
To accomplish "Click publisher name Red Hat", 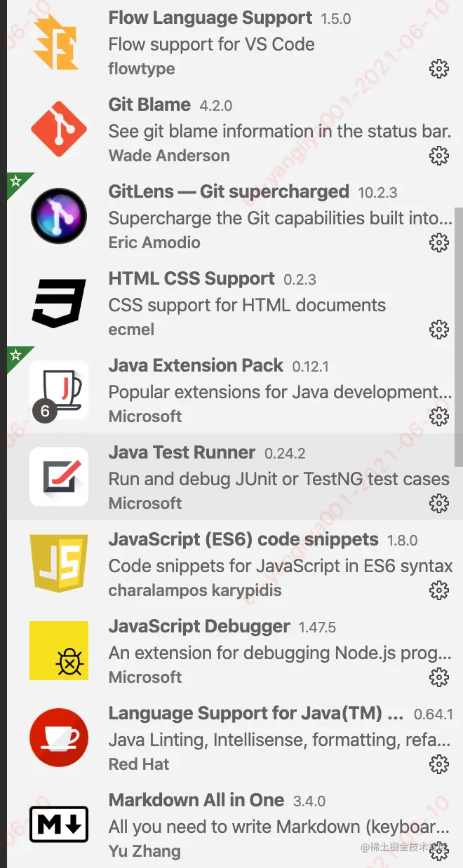I will (139, 764).
